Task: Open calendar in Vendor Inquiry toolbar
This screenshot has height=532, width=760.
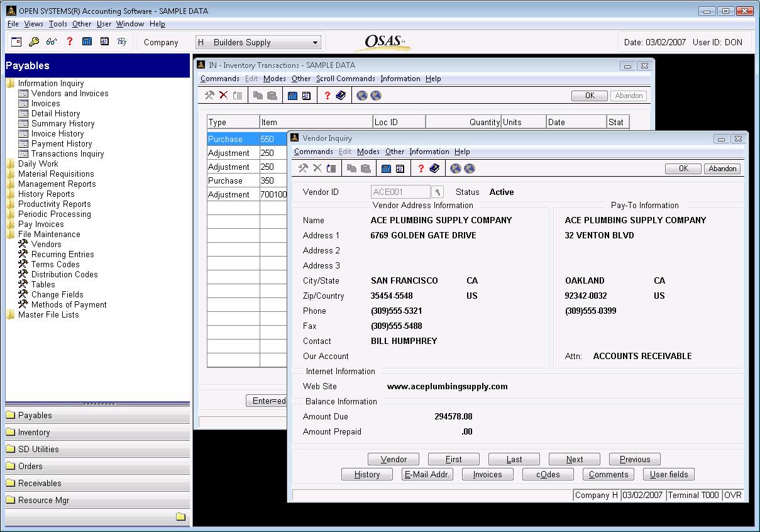Action: pos(400,169)
